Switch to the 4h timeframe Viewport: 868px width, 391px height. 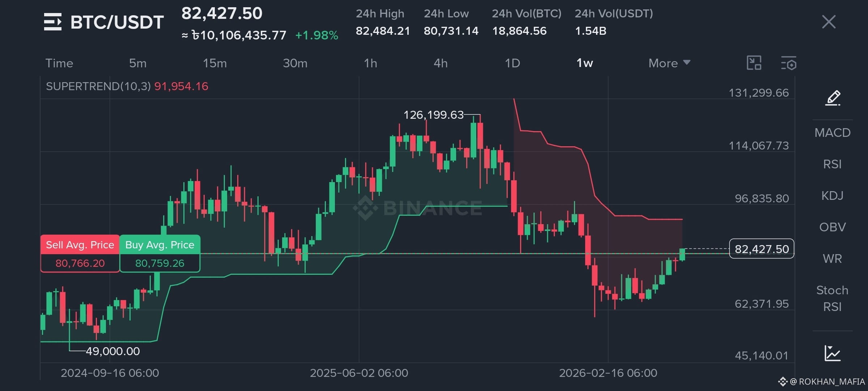[441, 63]
